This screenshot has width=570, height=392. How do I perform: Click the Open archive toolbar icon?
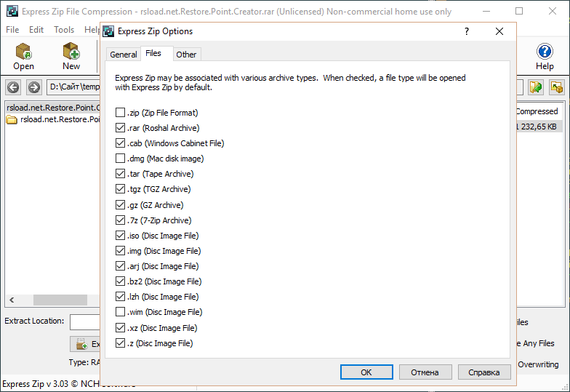tap(23, 52)
